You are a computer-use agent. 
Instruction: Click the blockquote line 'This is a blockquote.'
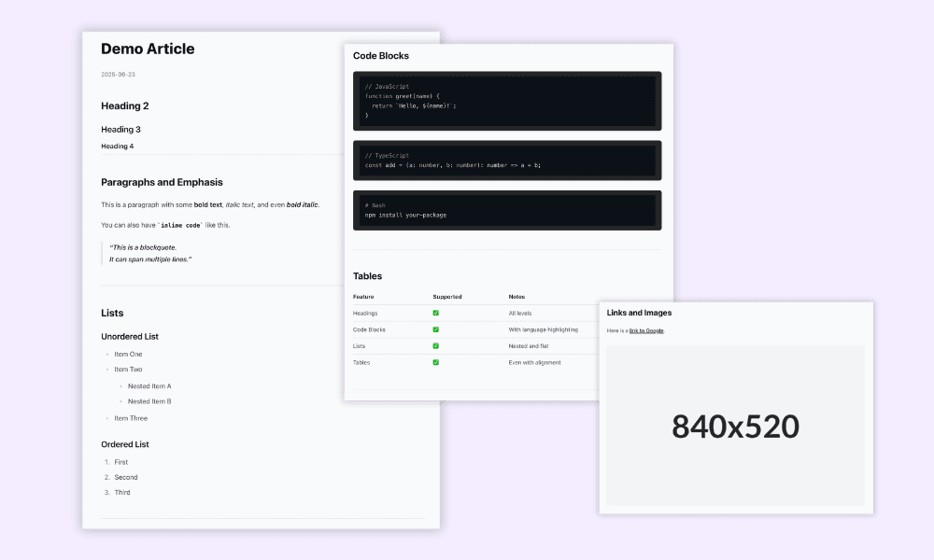(143, 247)
